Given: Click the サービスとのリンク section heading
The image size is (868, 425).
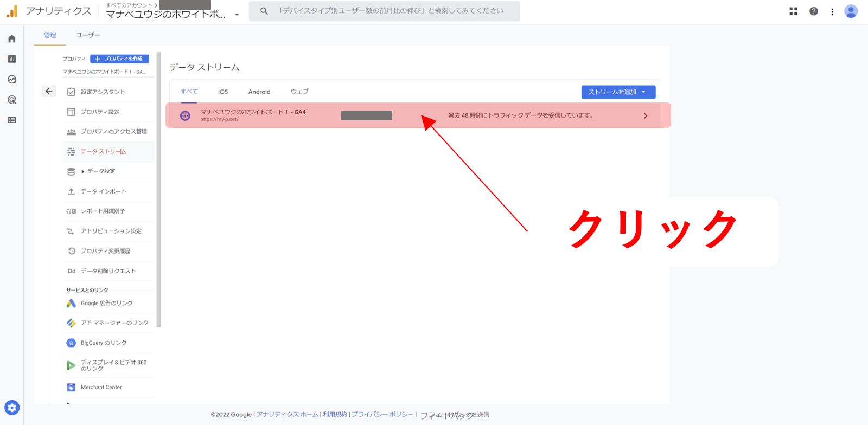Looking at the screenshot, I should point(87,291).
